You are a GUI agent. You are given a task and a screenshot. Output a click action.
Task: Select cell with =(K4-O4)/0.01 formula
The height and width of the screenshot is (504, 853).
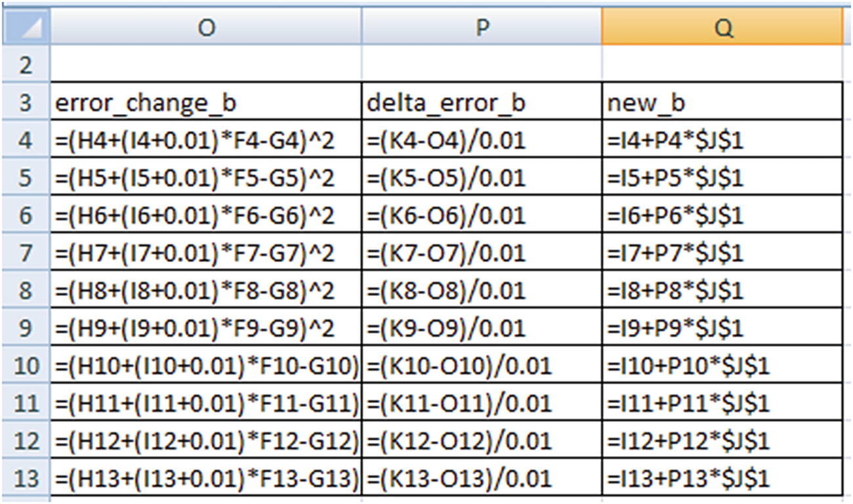coord(481,140)
